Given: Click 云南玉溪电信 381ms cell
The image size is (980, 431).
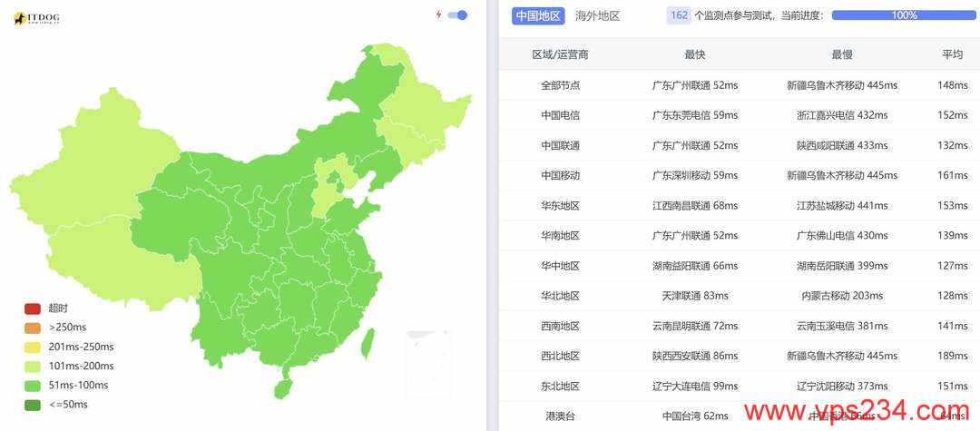Looking at the screenshot, I should pyautogui.click(x=842, y=326).
